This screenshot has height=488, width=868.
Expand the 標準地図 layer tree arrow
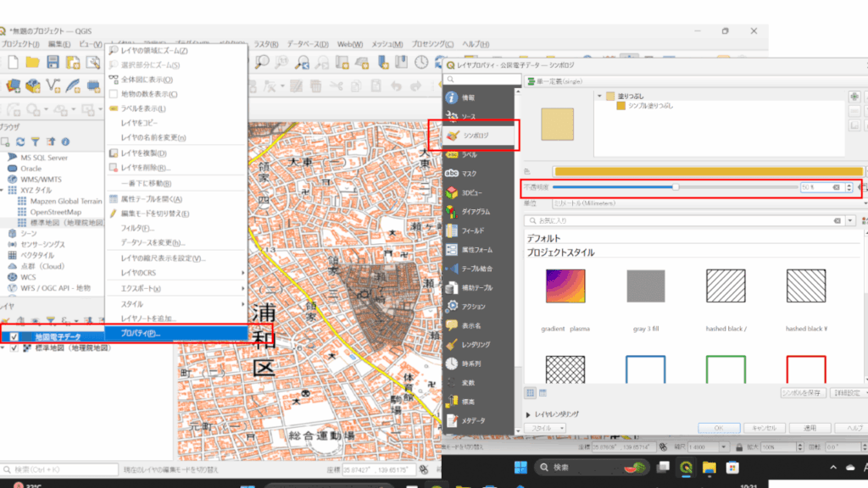tap(3, 348)
